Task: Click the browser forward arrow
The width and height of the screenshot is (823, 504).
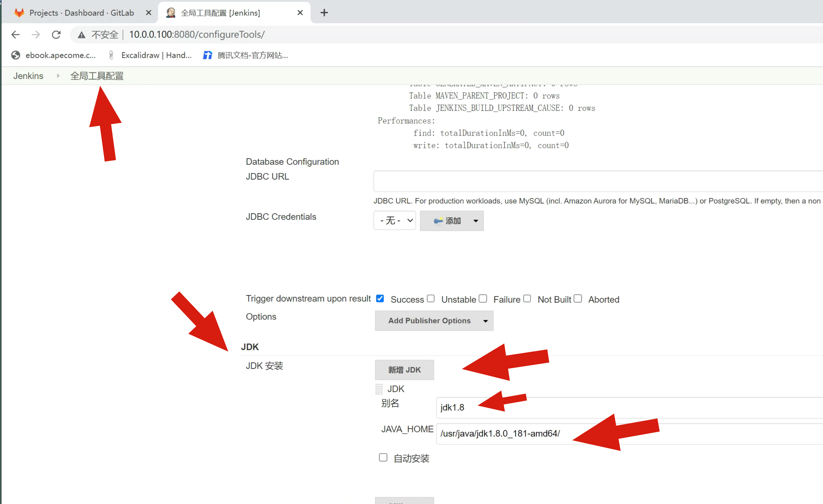Action: tap(36, 34)
